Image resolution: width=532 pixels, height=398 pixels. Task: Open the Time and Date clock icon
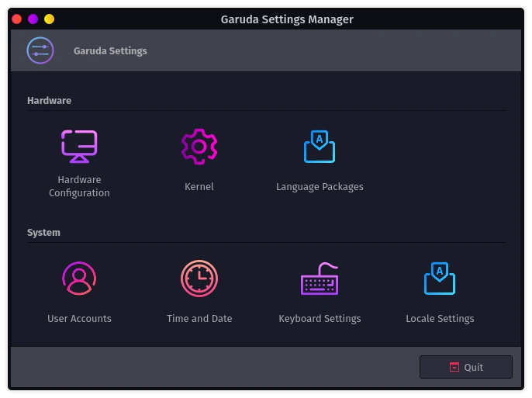tap(199, 279)
